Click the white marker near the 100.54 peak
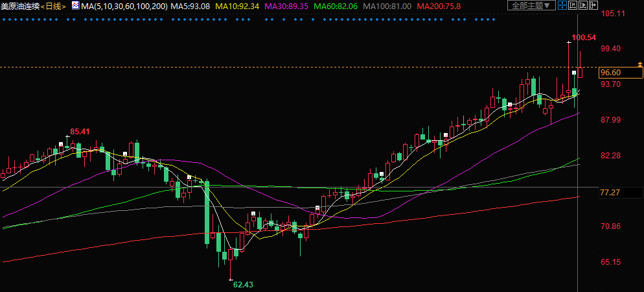Image resolution: width=644 pixels, height=292 pixels. pyautogui.click(x=574, y=73)
